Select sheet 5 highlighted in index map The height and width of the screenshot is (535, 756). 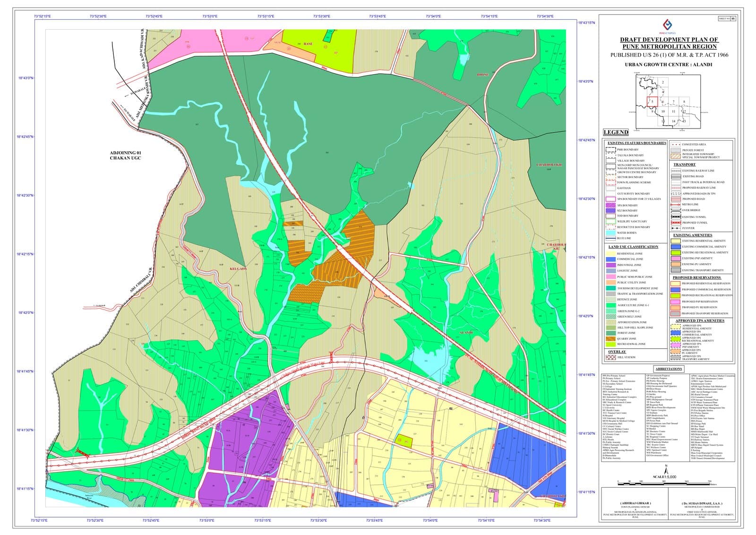[x=652, y=102]
